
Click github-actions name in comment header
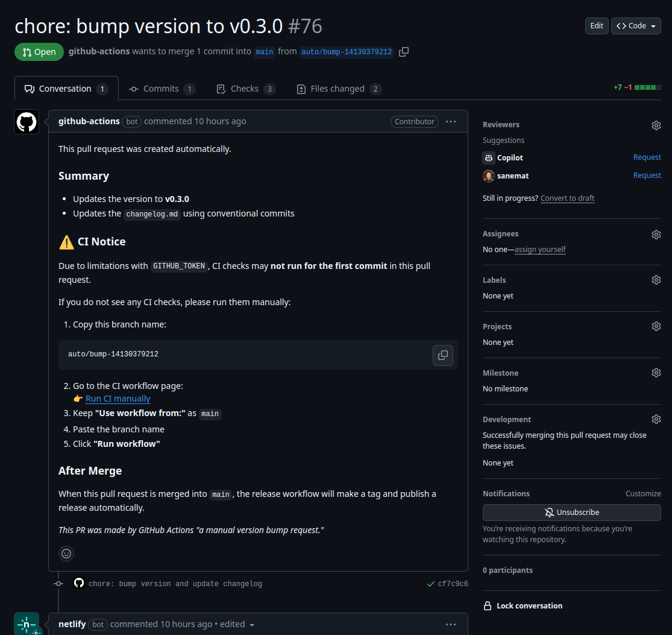[x=89, y=121]
